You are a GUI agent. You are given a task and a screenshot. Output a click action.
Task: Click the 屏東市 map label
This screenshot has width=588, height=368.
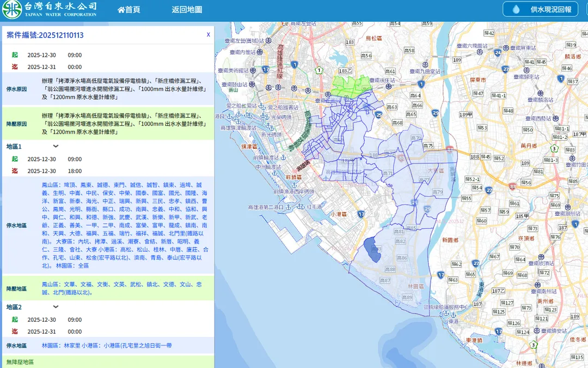[478, 80]
